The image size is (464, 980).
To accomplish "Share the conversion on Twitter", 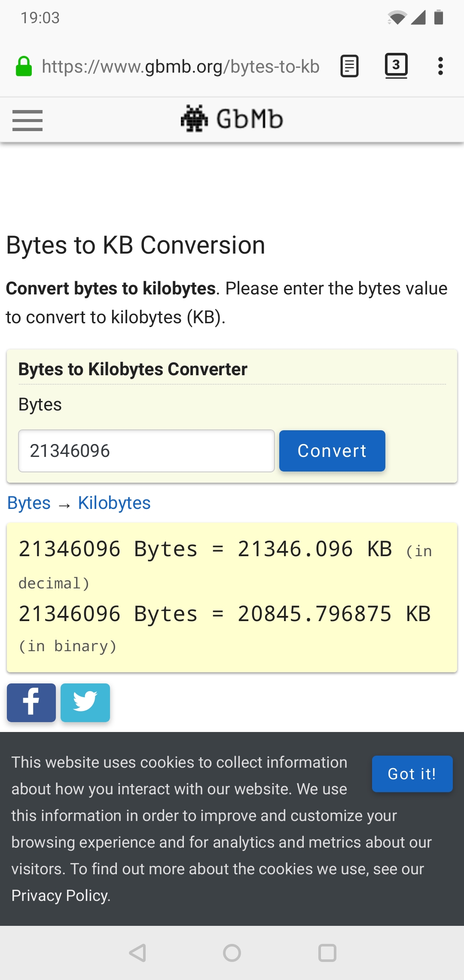I will tap(85, 702).
